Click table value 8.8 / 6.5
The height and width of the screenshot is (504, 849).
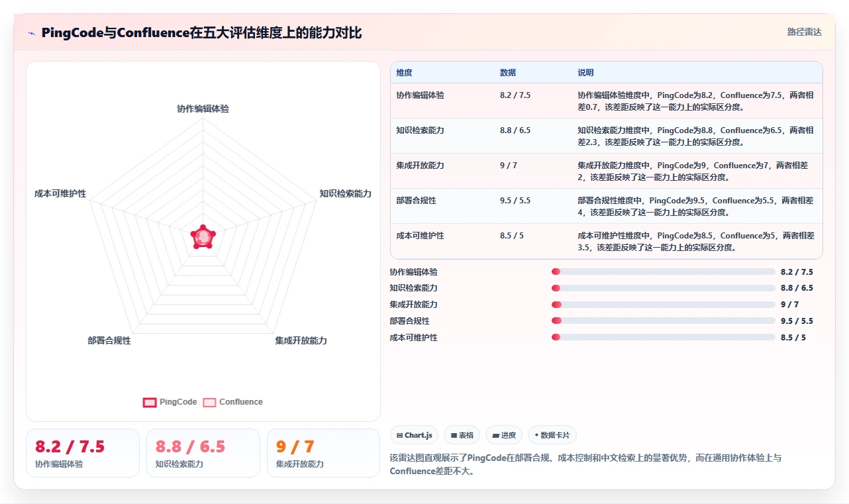515,130
